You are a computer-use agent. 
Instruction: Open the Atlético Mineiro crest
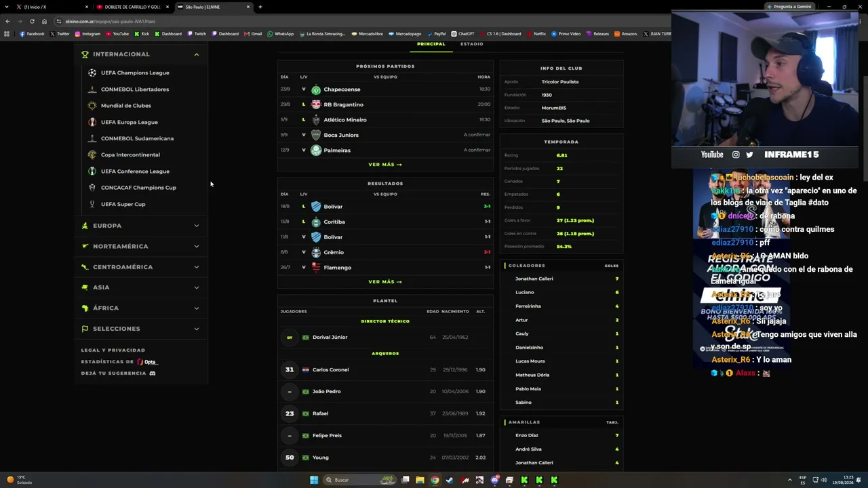click(x=316, y=120)
